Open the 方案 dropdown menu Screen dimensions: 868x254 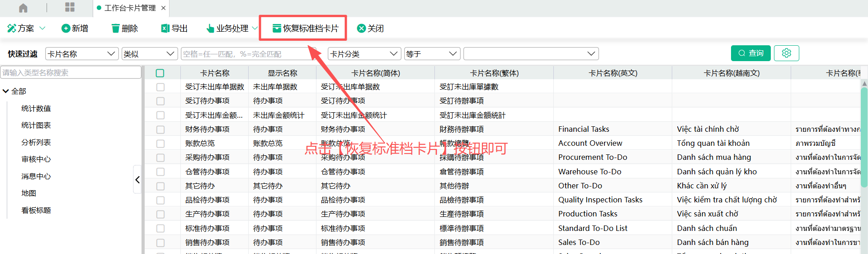pyautogui.click(x=26, y=29)
